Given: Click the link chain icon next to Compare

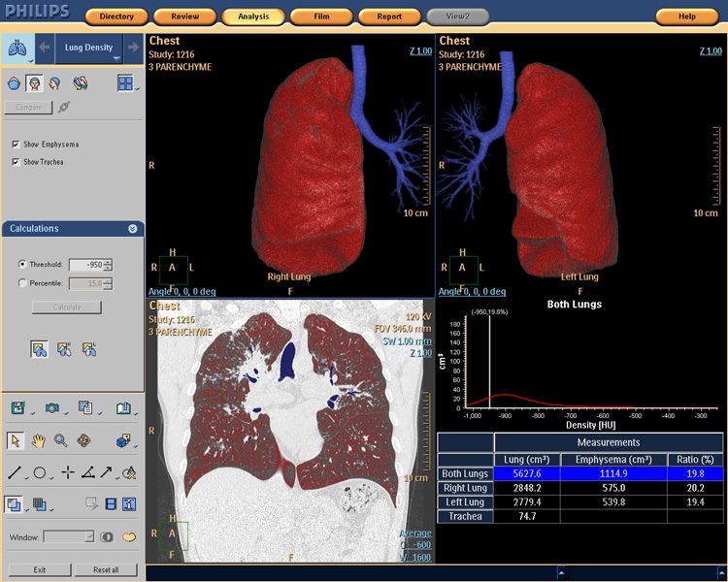Looking at the screenshot, I should (64, 108).
